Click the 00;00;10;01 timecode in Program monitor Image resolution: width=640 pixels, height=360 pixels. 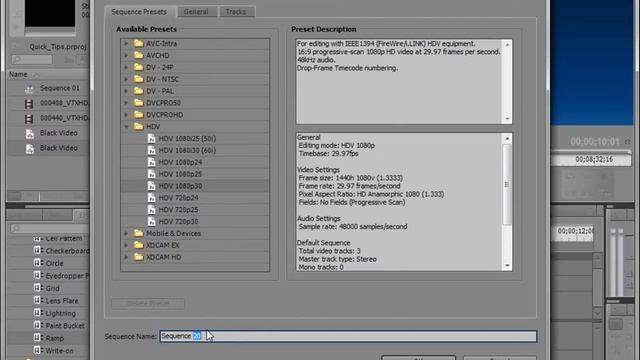point(595,142)
